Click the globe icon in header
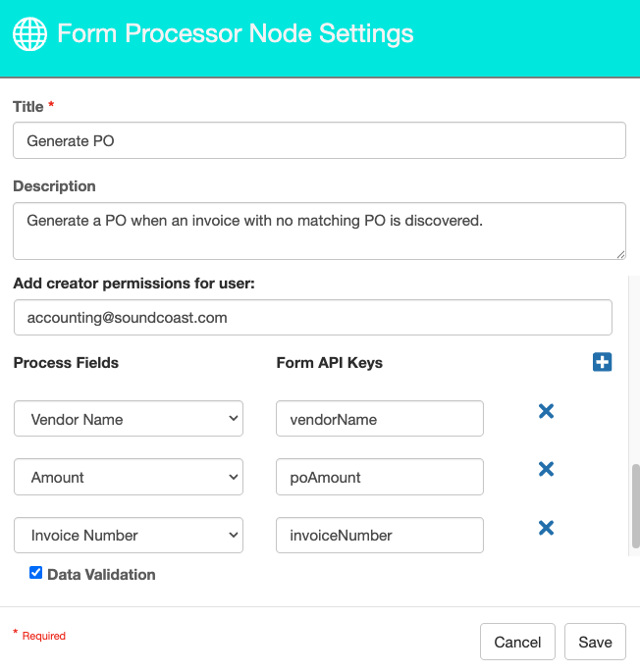This screenshot has height=672, width=640. pos(29,34)
